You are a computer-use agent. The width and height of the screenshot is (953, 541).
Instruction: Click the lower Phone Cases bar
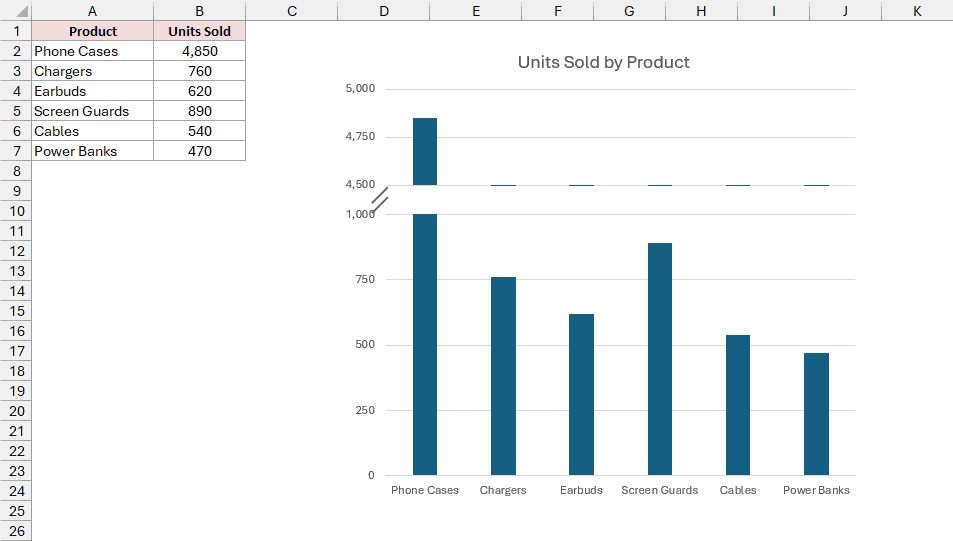coord(425,344)
